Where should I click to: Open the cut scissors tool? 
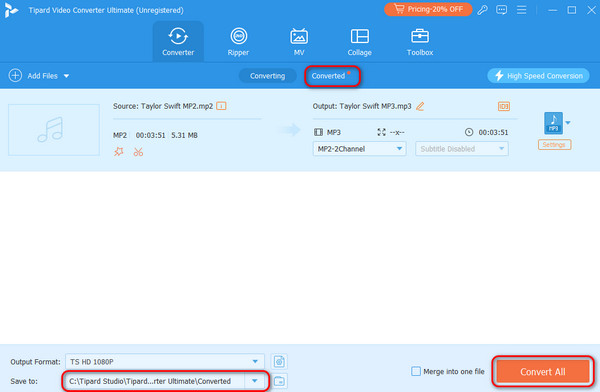138,152
